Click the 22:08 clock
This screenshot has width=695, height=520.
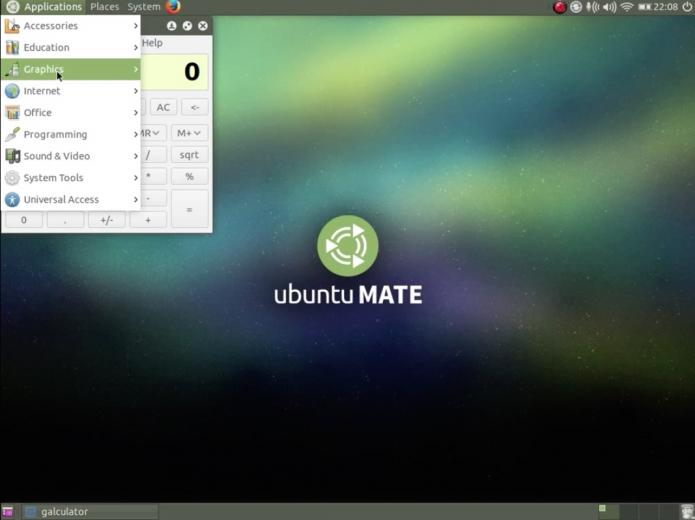point(665,7)
